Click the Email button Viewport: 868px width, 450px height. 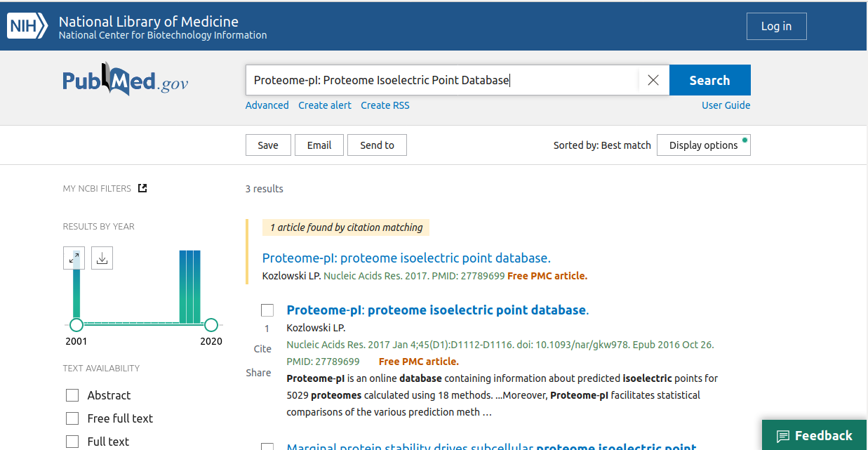click(x=319, y=145)
